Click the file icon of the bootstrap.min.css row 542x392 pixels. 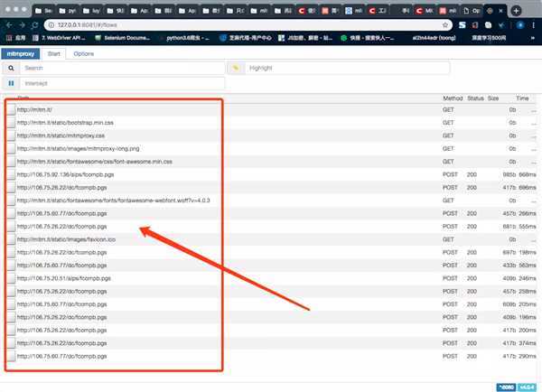(x=11, y=123)
